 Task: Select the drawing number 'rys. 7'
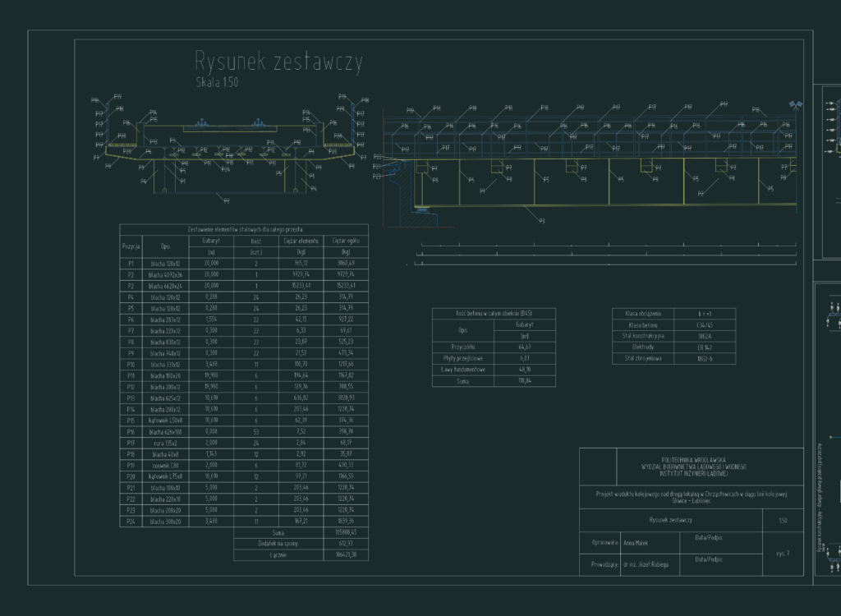(783, 554)
